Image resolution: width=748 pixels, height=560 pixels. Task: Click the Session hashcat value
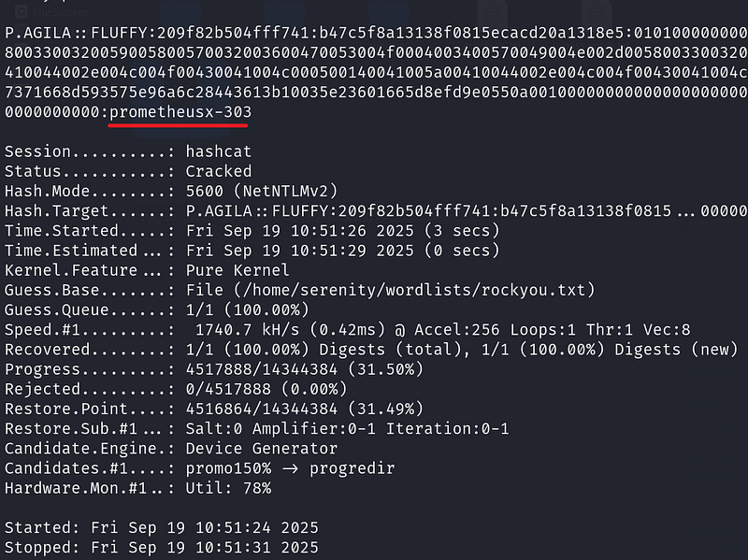[219, 151]
